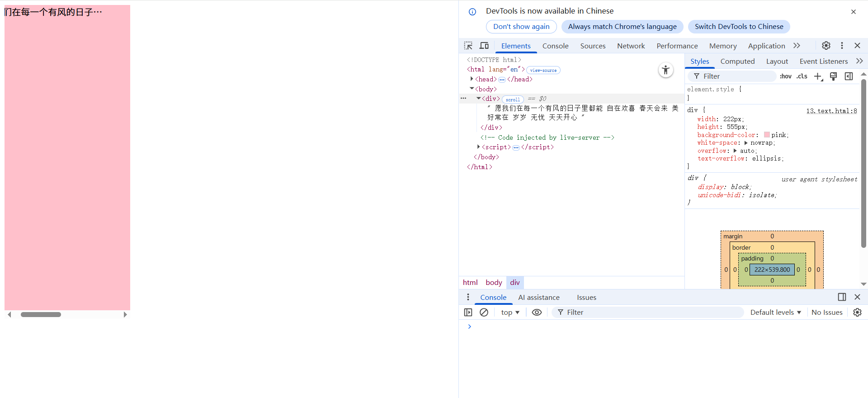Open DevTools settings gear
Image resolution: width=868 pixels, height=398 pixels.
click(x=826, y=46)
